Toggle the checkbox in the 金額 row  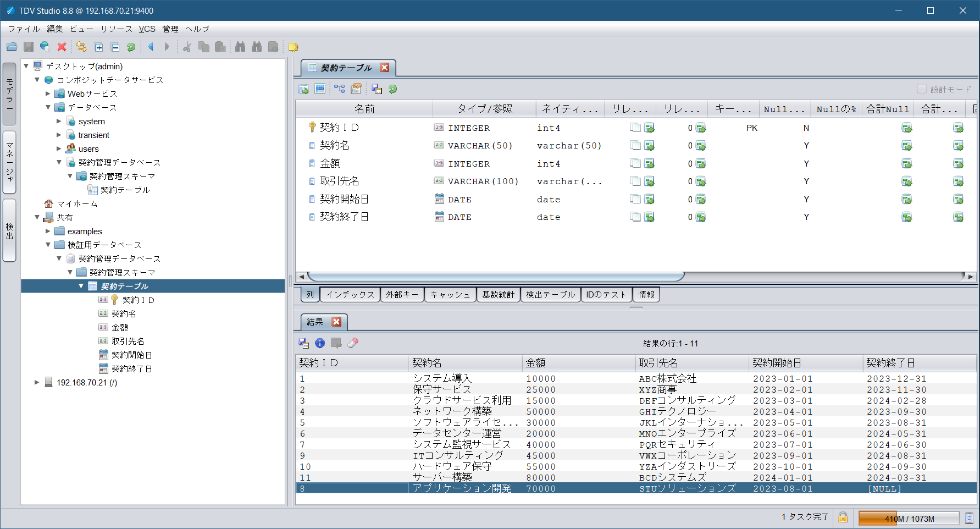[635, 163]
